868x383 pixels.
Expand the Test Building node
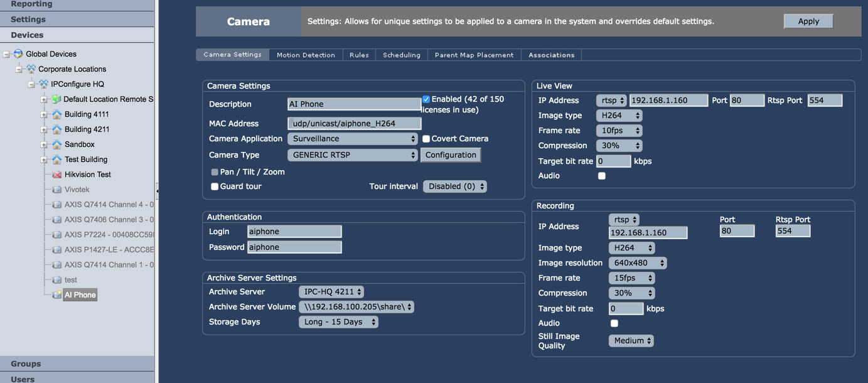(x=44, y=159)
